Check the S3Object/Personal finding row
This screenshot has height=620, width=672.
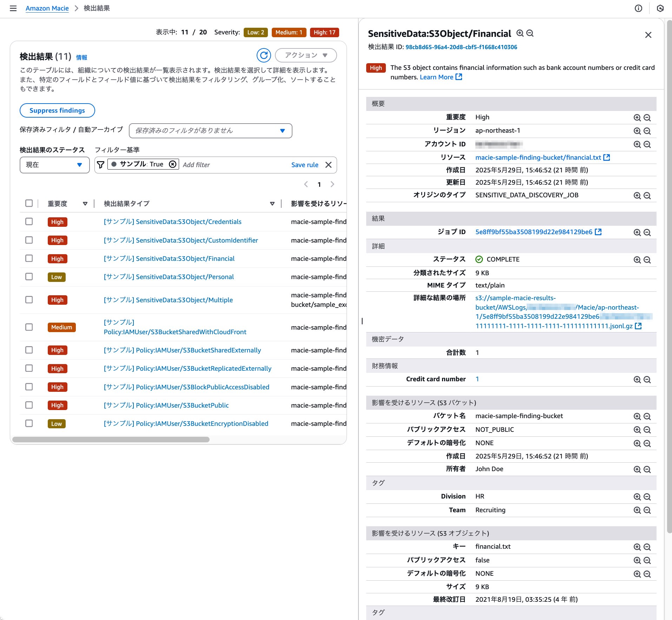click(x=29, y=277)
